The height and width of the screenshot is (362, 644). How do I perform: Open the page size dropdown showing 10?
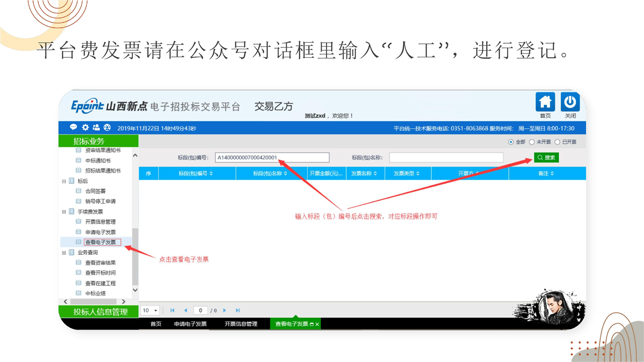pos(149,311)
